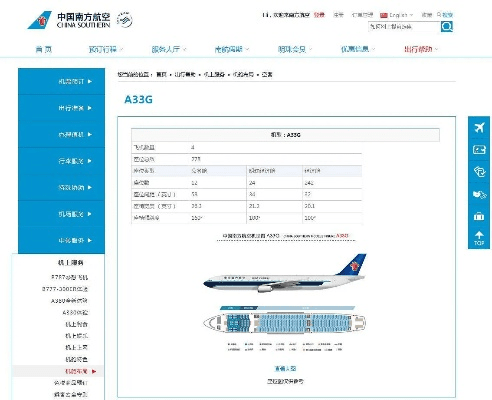Screen dimensions: 492x400
Task: Click 机上服务 in the breadcrumb trail
Action: 214,74
